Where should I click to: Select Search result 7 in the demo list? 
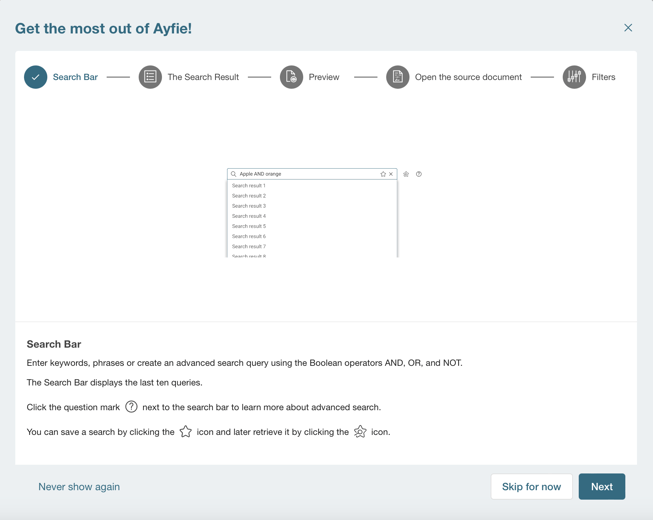coord(249,246)
